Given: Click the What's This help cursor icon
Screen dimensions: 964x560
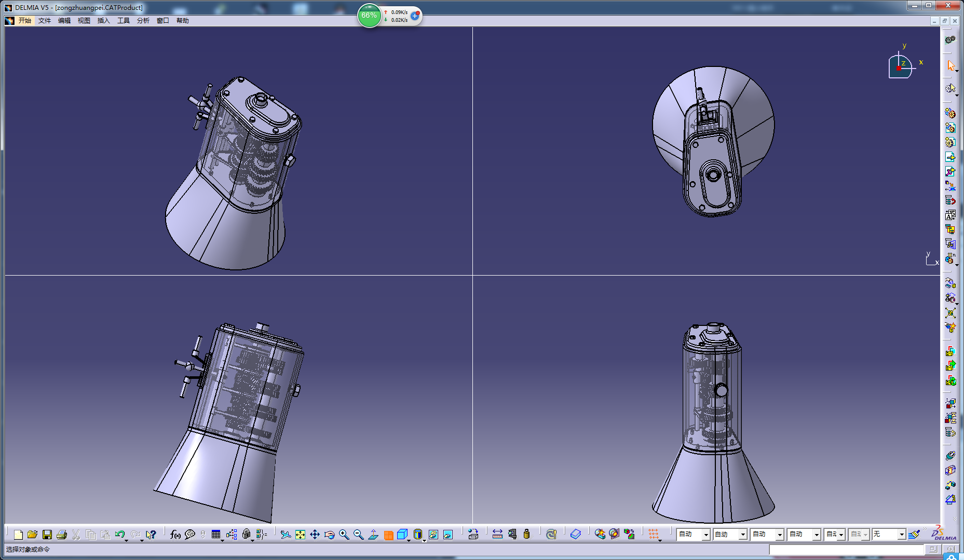Looking at the screenshot, I should pyautogui.click(x=151, y=535).
